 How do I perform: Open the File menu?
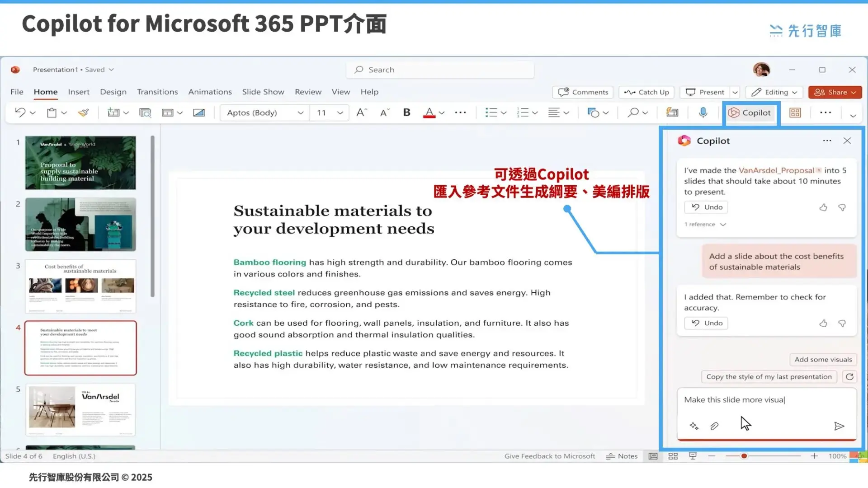[x=17, y=92]
